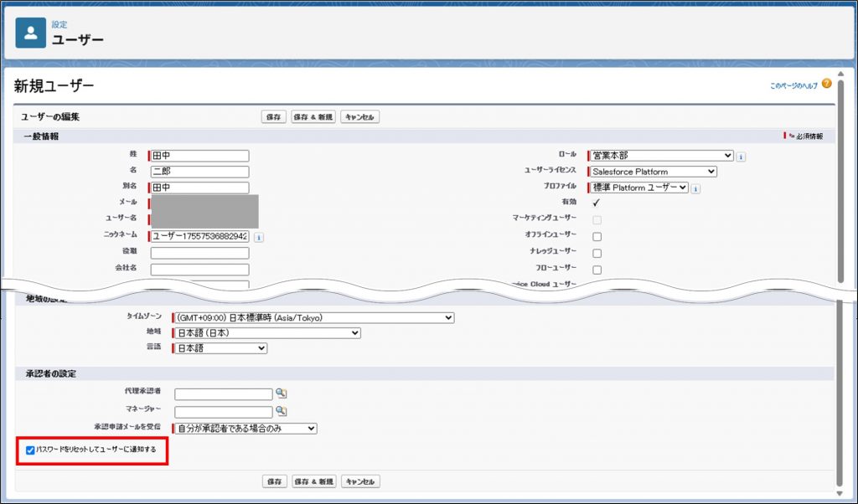Open the lookup icon for マネージャー
Screen dimensions: 858x504
[x=282, y=411]
